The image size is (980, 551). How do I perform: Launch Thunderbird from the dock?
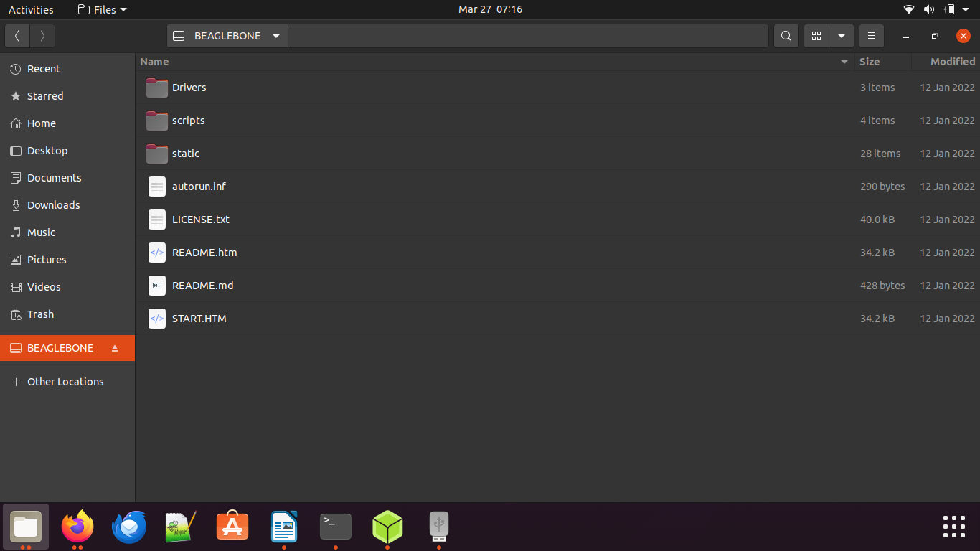click(129, 527)
